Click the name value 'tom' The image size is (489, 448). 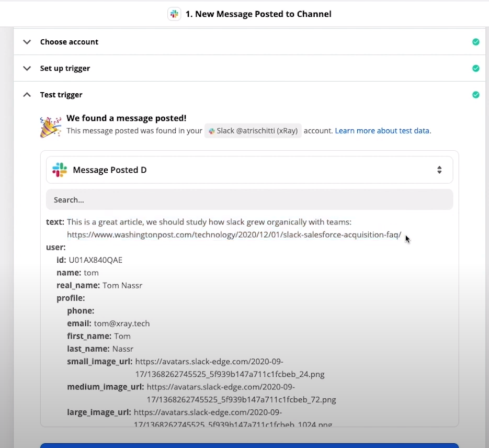coord(92,273)
